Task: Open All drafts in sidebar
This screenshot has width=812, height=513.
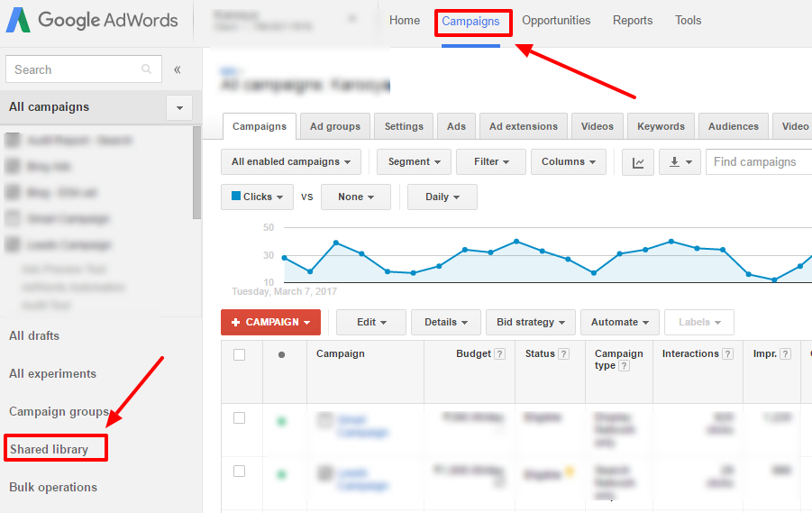Action: click(34, 335)
